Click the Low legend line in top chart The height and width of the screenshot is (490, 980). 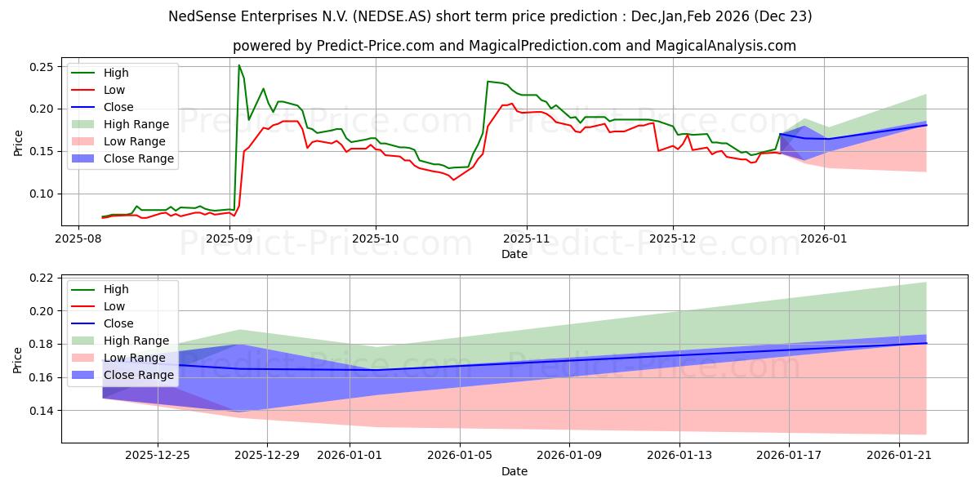tap(85, 90)
